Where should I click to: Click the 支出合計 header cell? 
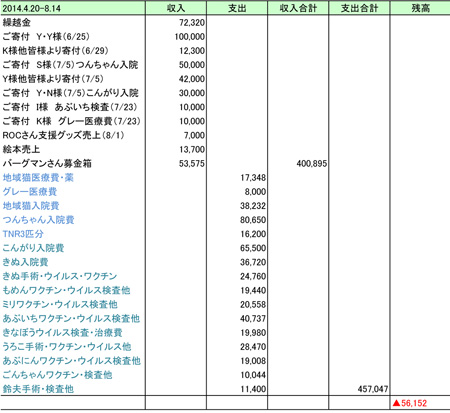point(359,8)
